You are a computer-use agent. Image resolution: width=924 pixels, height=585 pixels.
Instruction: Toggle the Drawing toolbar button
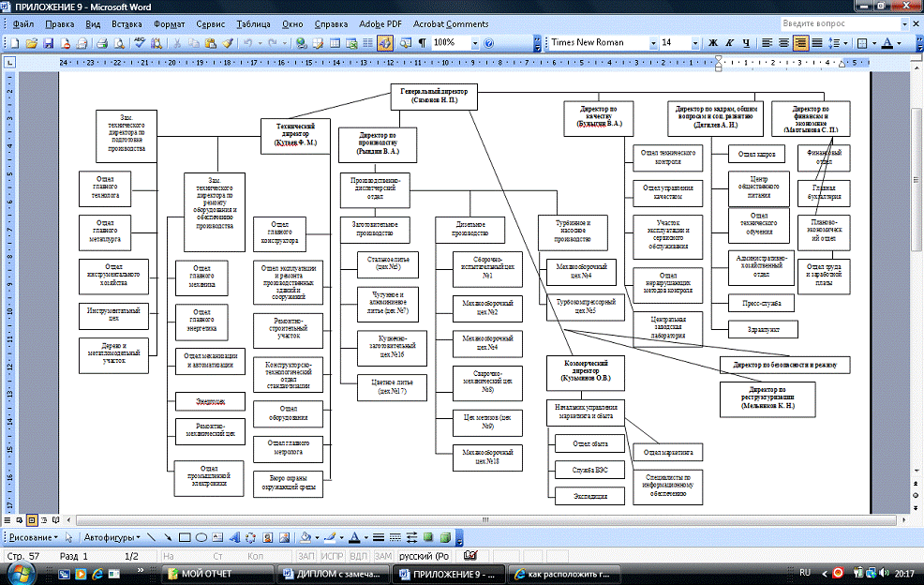click(x=385, y=43)
